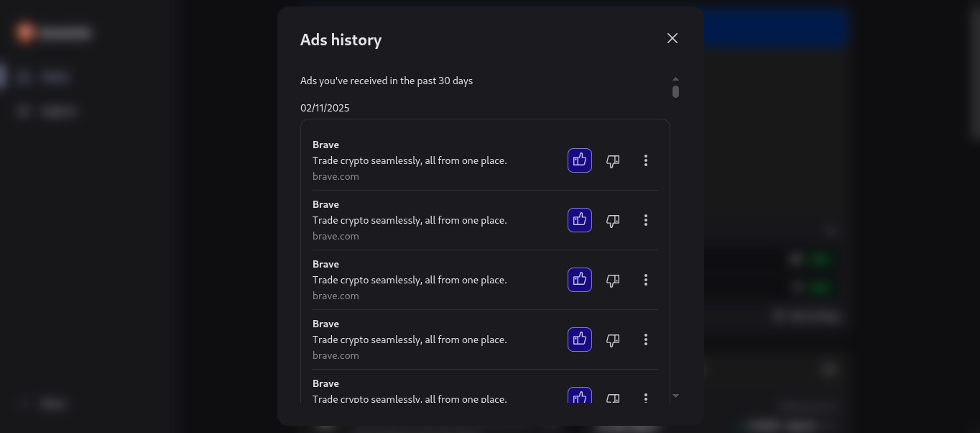
Task: Open three-dot menu for fifth ad
Action: tap(646, 398)
